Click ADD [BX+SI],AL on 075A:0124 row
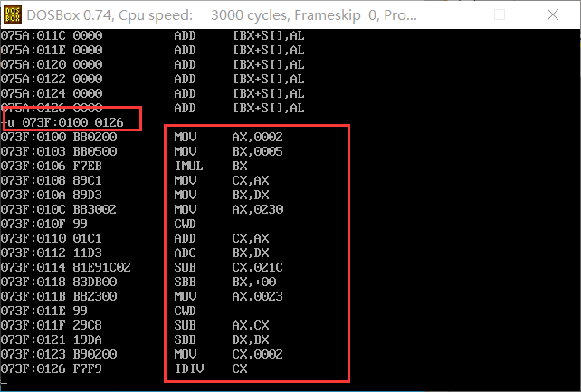This screenshot has width=581, height=392. pos(239,93)
